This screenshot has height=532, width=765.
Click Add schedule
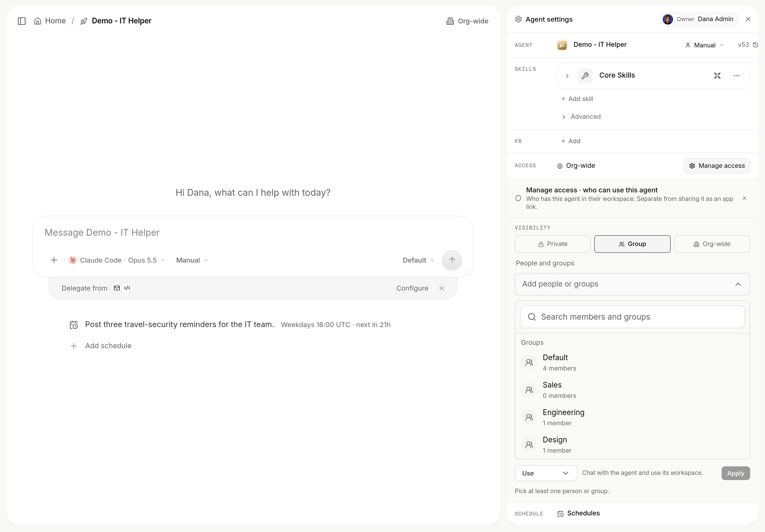pyautogui.click(x=101, y=346)
